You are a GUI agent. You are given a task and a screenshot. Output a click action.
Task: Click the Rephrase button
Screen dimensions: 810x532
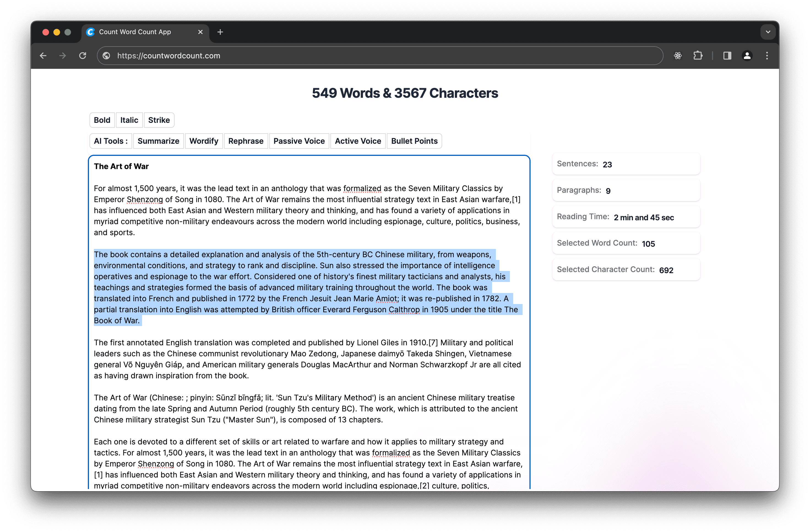pyautogui.click(x=246, y=141)
